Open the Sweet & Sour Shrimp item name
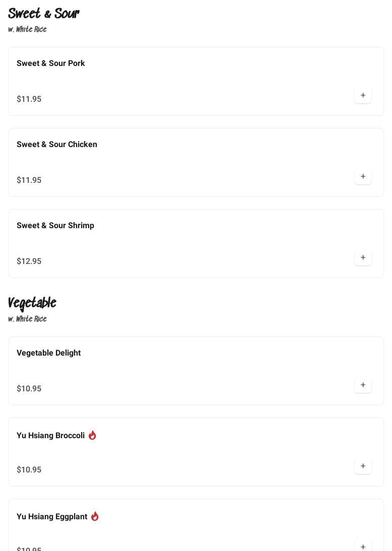 click(x=55, y=226)
